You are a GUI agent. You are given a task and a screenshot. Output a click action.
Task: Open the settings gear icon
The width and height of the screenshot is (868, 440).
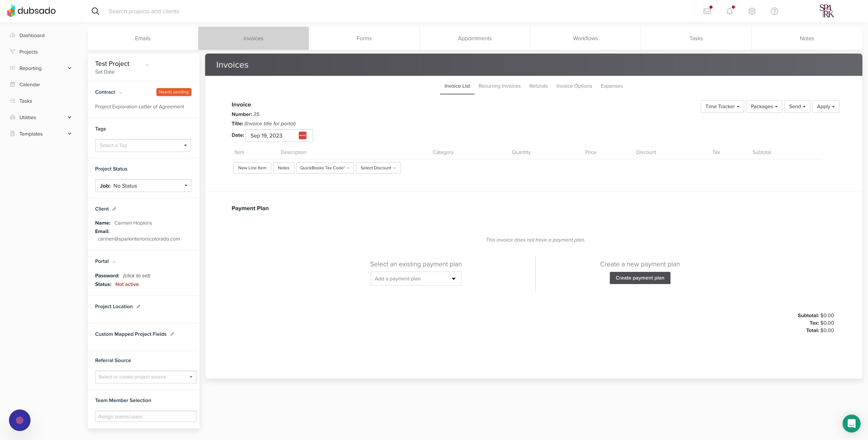click(752, 11)
